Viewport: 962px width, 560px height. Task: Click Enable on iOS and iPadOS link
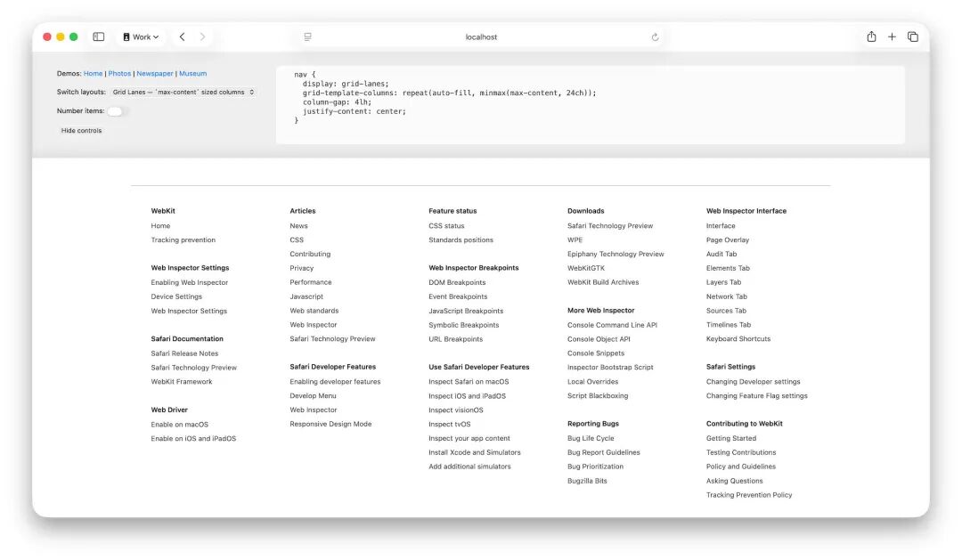pyautogui.click(x=194, y=439)
